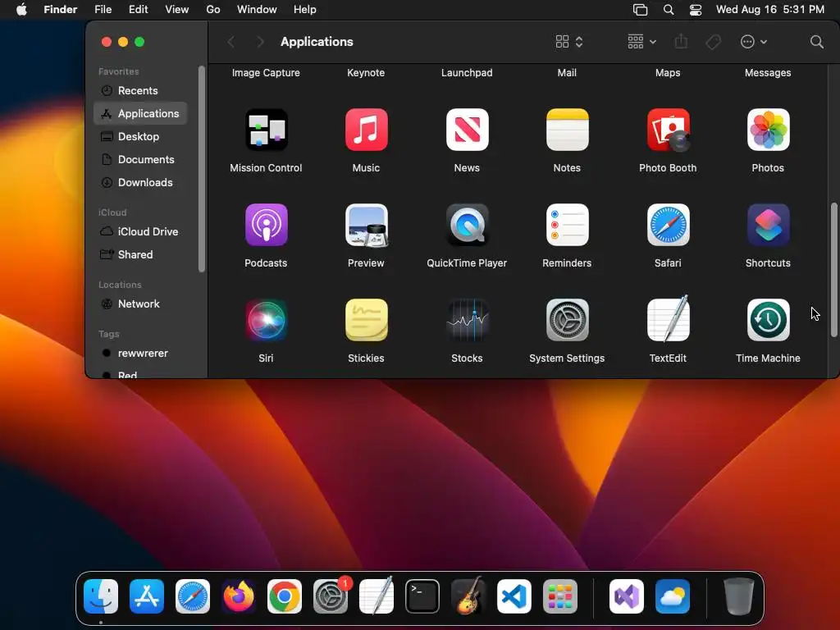Select Network under Locations

click(140, 304)
